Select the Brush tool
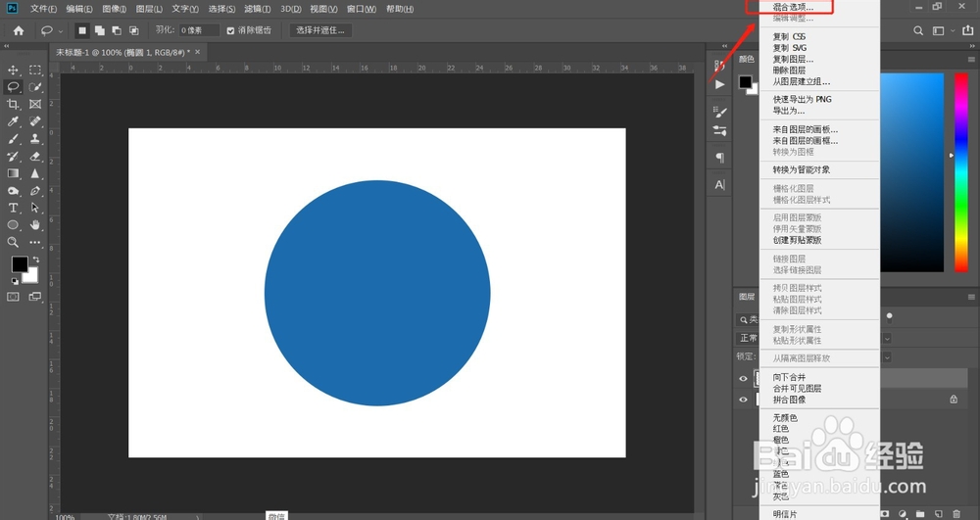The width and height of the screenshot is (980, 520). 13,139
